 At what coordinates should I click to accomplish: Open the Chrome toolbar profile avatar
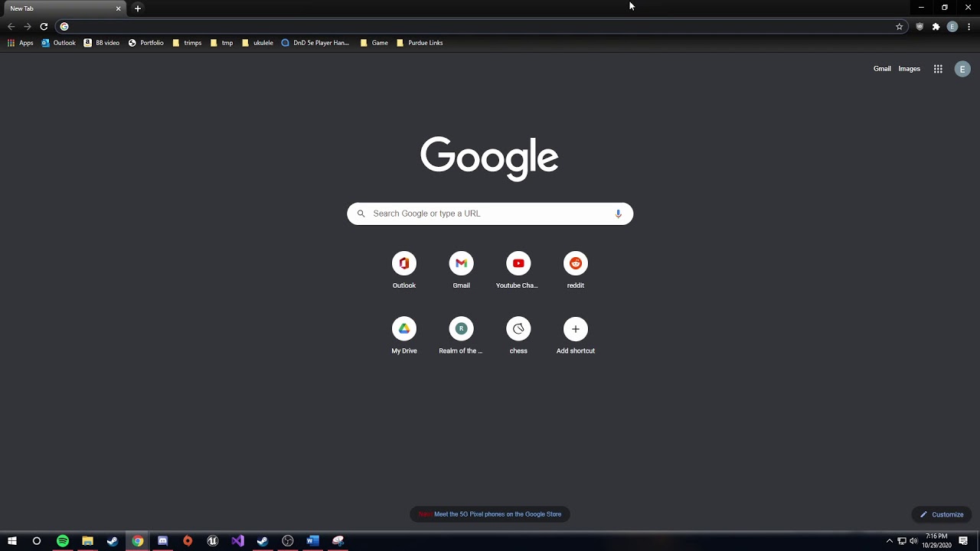(x=952, y=27)
